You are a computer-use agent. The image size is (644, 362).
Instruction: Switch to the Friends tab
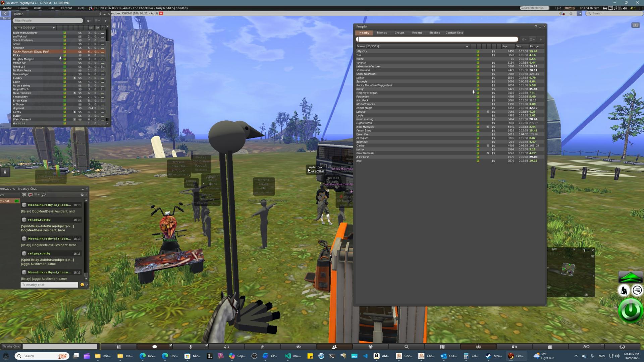click(382, 33)
